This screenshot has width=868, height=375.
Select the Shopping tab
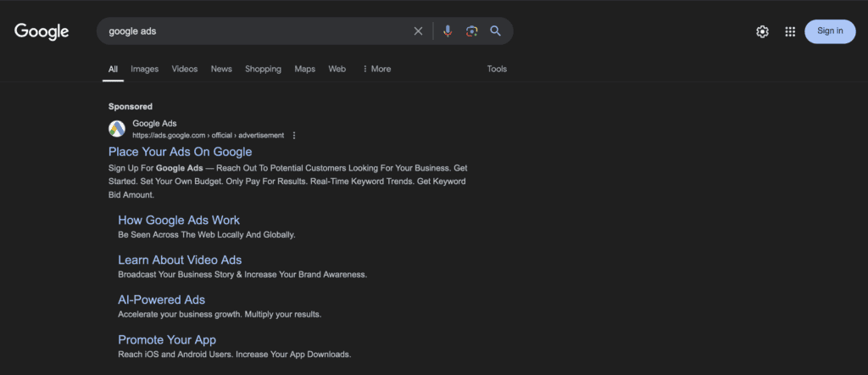[x=263, y=69]
